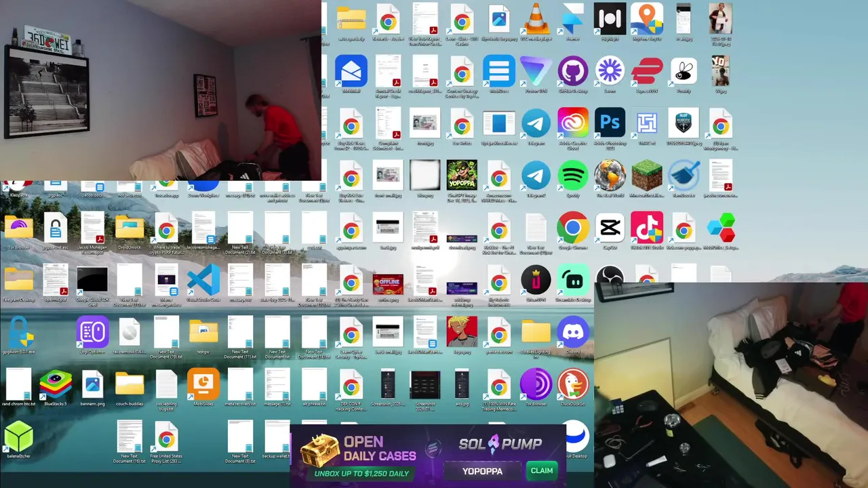Screen dimensions: 868x488
Task: Launch the balenaEtcher green cube icon
Action: click(x=18, y=436)
